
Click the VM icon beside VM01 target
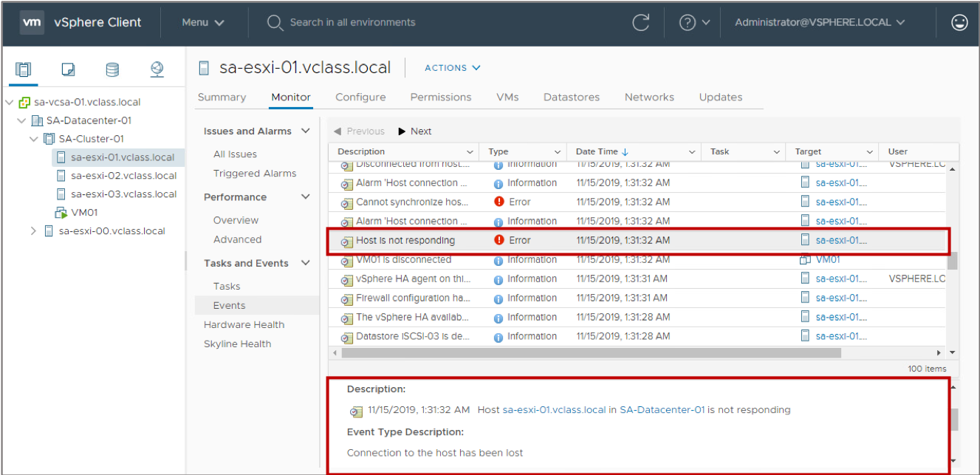click(806, 259)
